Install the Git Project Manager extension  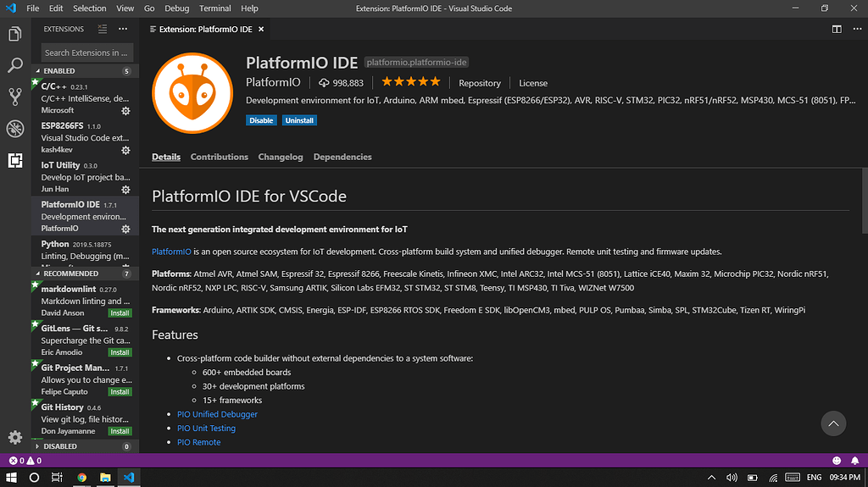pos(120,392)
